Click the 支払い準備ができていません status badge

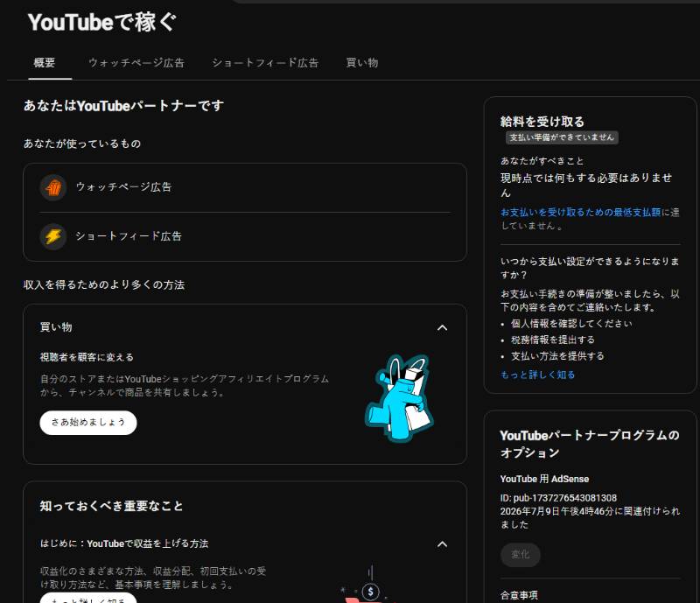pyautogui.click(x=562, y=137)
